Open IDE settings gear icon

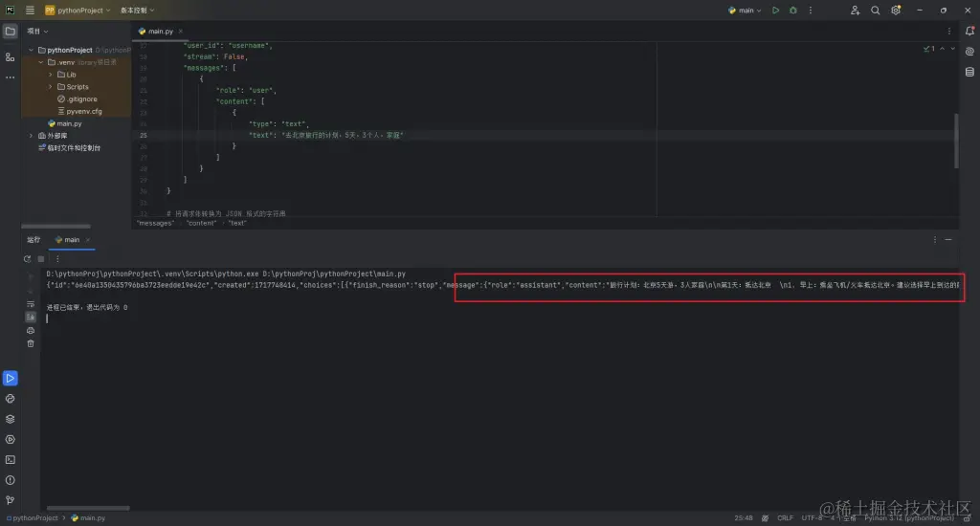pyautogui.click(x=896, y=10)
